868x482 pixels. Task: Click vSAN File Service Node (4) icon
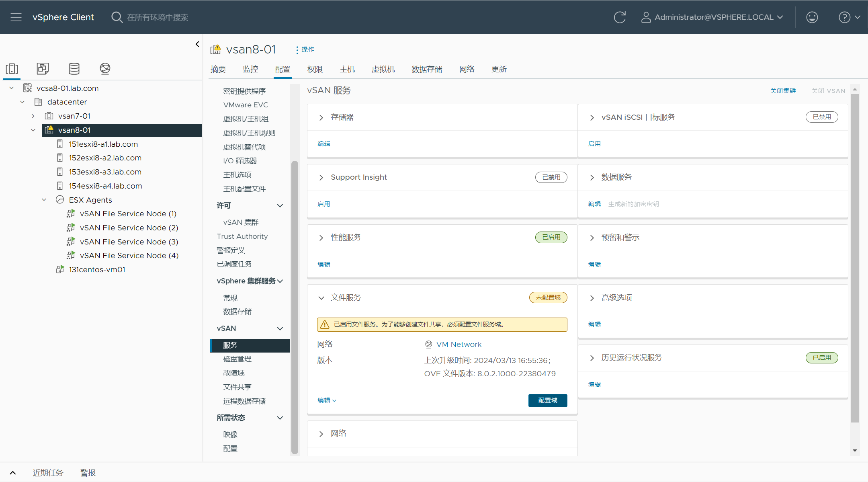pos(71,256)
